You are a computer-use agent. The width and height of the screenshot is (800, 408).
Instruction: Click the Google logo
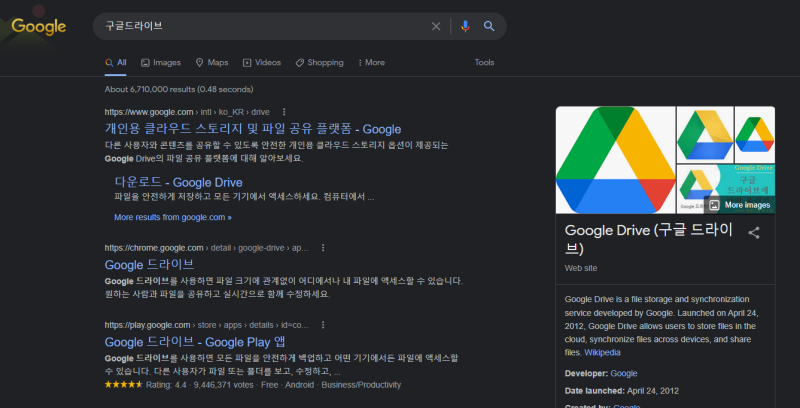pyautogui.click(x=39, y=27)
